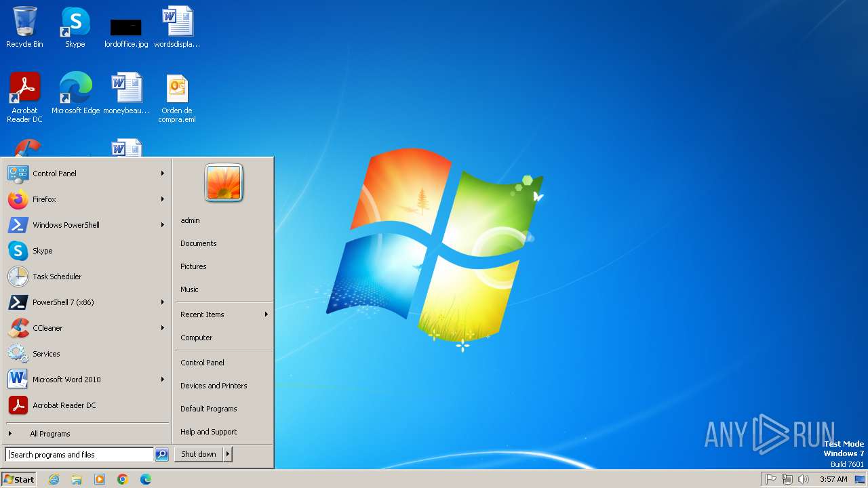Click the user account picture
The image size is (868, 488).
pyautogui.click(x=224, y=183)
